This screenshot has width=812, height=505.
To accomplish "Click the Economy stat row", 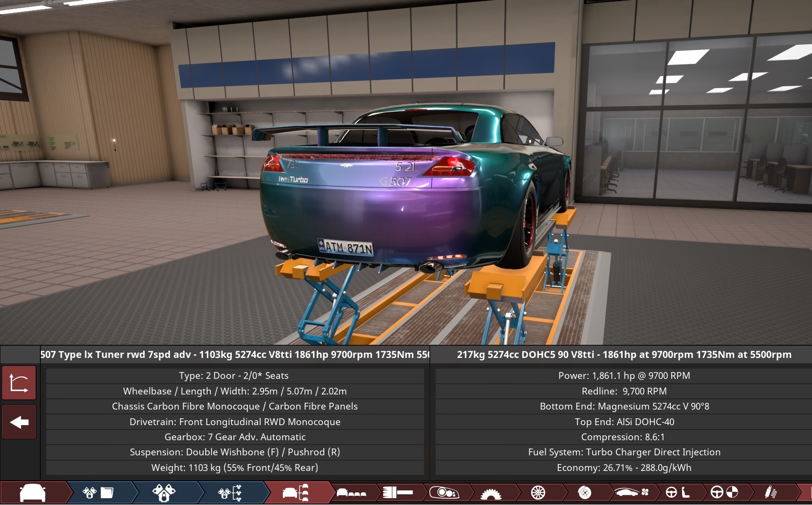I will pyautogui.click(x=625, y=467).
